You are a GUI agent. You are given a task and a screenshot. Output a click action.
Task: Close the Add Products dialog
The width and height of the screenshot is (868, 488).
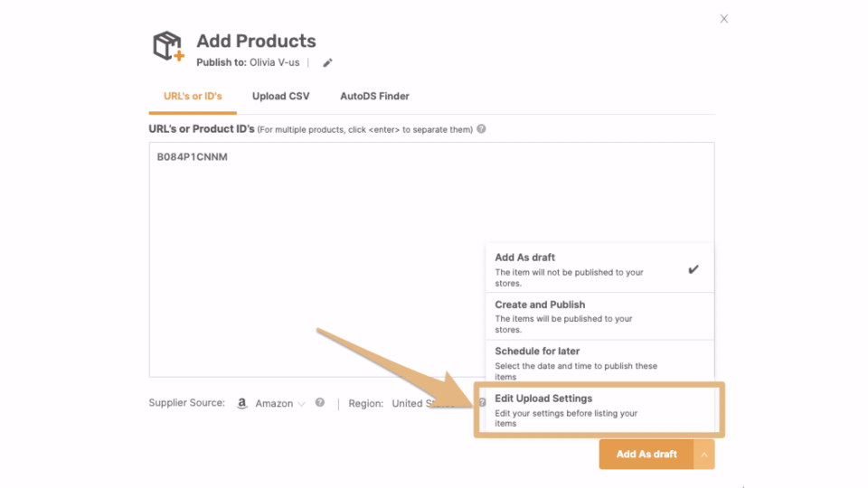[x=723, y=19]
